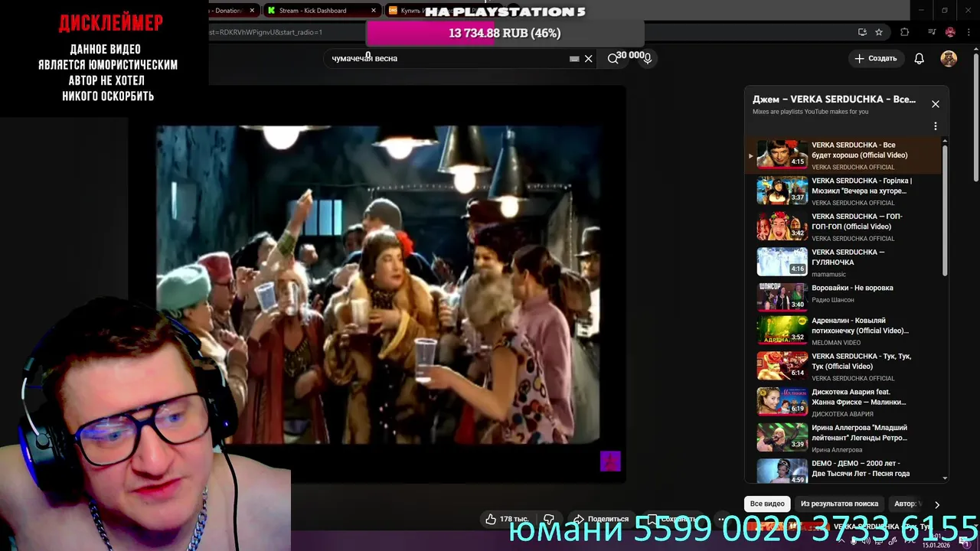Open the on-screen keyboard icon in search

574,59
